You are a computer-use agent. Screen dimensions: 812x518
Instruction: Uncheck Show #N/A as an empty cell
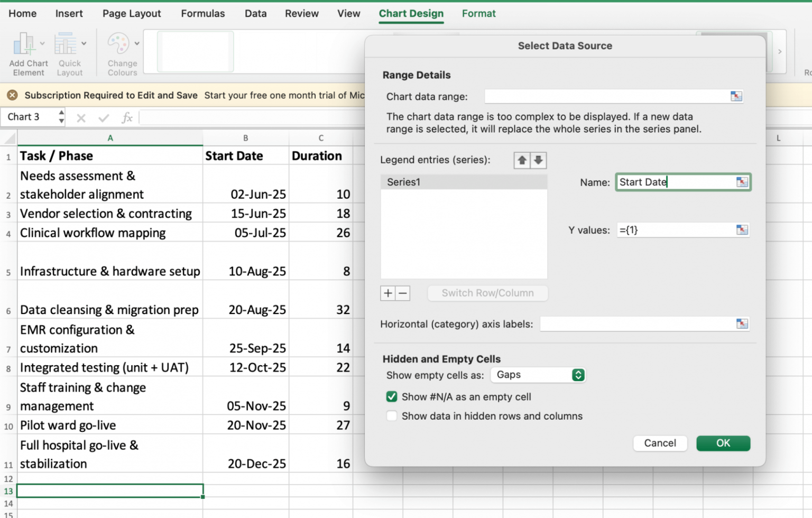(x=391, y=396)
